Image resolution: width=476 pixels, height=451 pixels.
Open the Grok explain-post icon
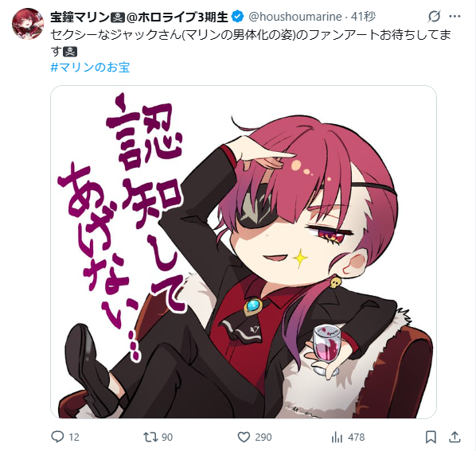pyautogui.click(x=434, y=17)
